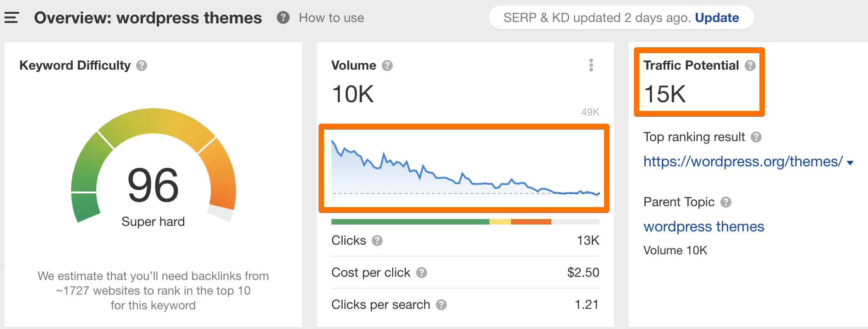
Task: Open the three-dot menu on the Volume card
Action: pos(591,66)
